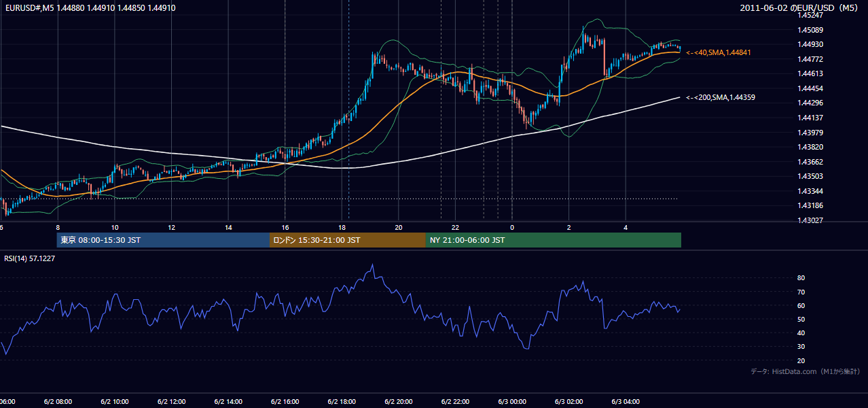Click the HistData.com data source credit

(805, 371)
